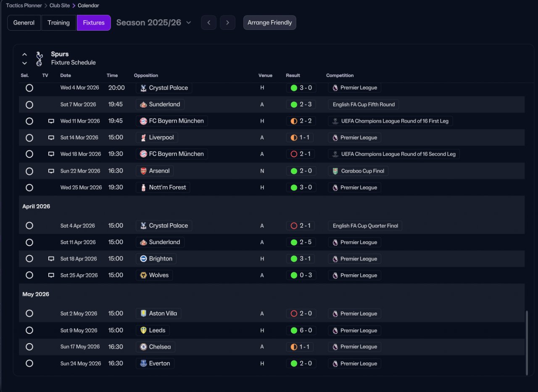Open Crystal Palace in the 4 Apr row

(x=164, y=226)
